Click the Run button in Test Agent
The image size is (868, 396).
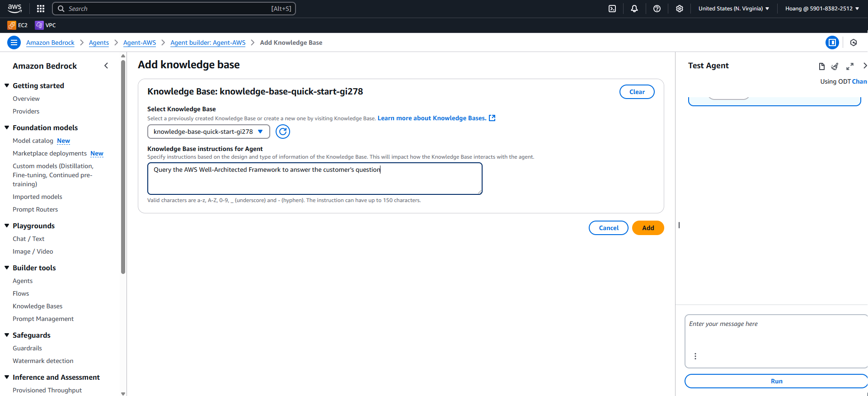coord(776,381)
